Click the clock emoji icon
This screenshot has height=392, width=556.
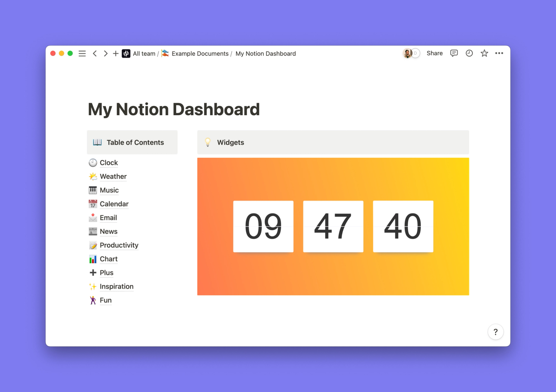pos(93,162)
